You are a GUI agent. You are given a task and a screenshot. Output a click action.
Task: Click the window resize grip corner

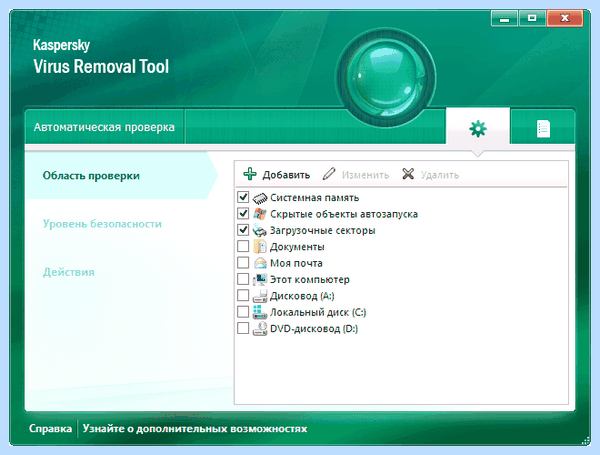click(586, 440)
